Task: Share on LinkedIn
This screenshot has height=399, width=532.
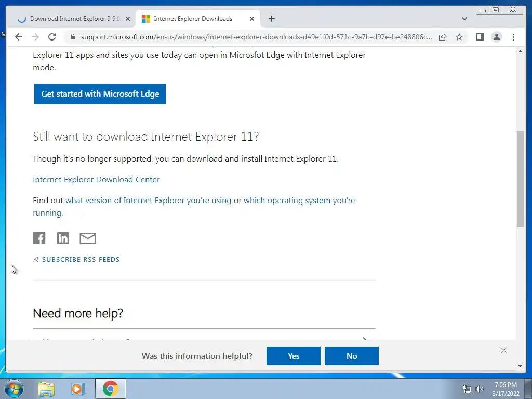Action: [x=63, y=238]
